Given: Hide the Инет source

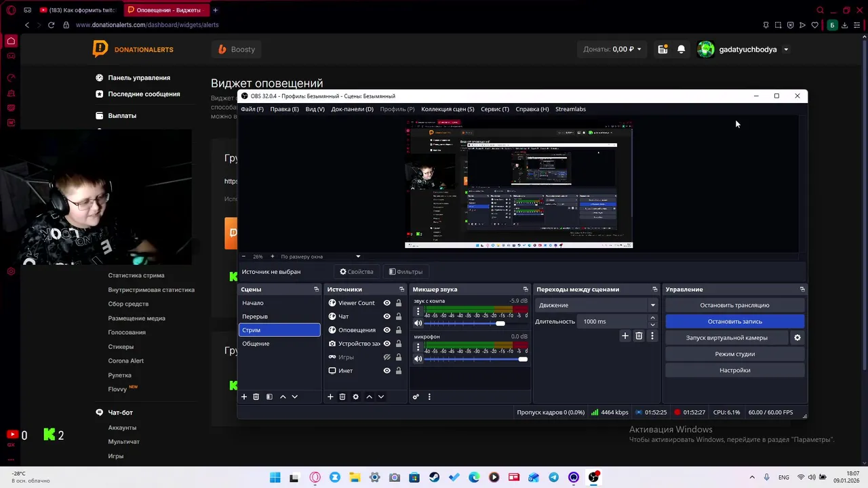Looking at the screenshot, I should (387, 371).
